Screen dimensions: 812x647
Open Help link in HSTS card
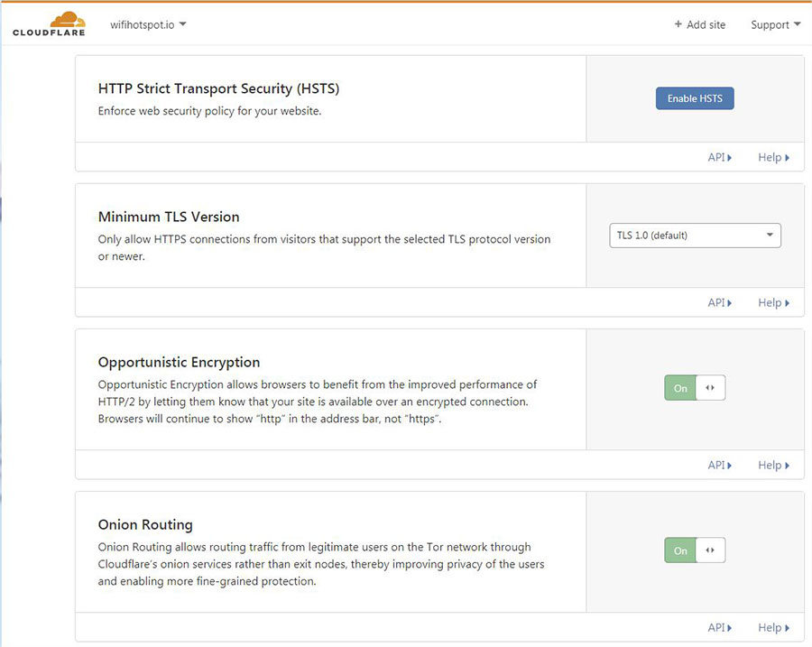773,157
